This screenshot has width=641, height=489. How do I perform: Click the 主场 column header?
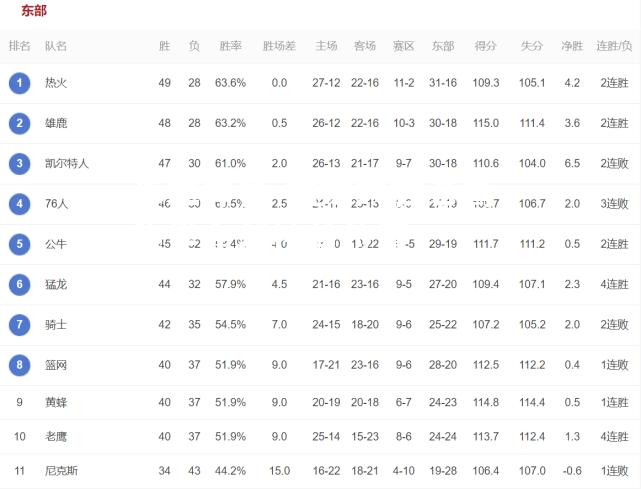tap(326, 46)
